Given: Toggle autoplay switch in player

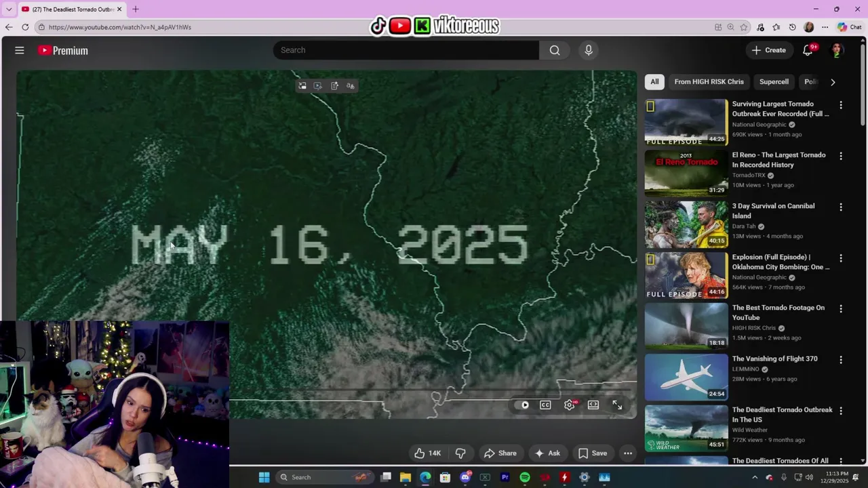Looking at the screenshot, I should click(523, 405).
